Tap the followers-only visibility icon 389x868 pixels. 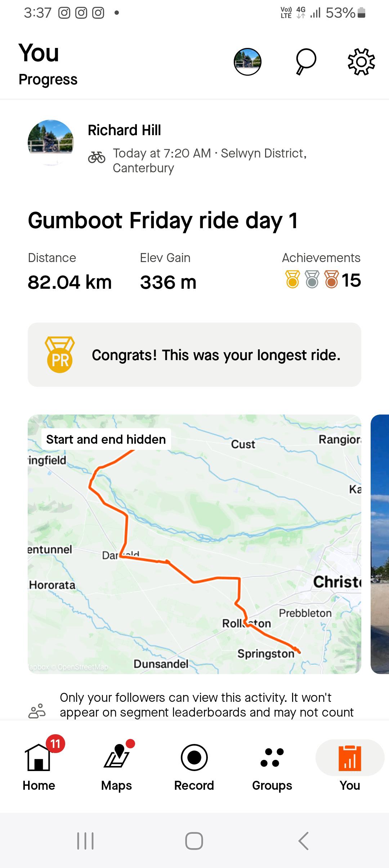point(37,712)
